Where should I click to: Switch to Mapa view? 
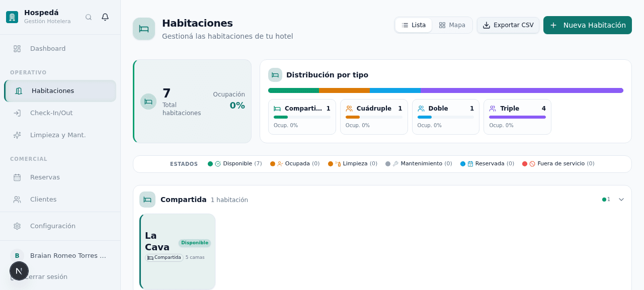click(x=452, y=25)
